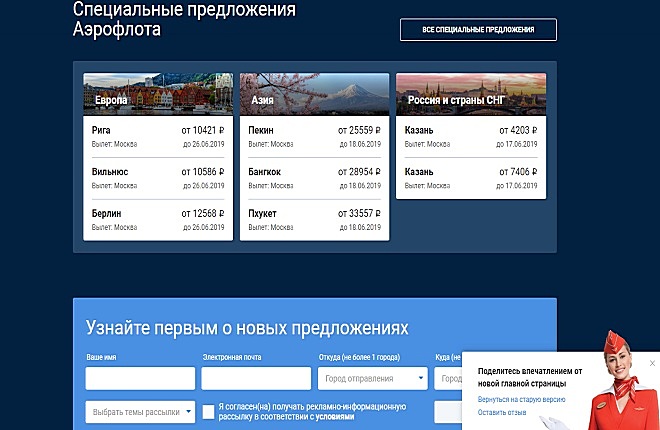The width and height of the screenshot is (660, 430).
Task: Select the Бангкок offer from 28954 ₽
Action: tap(314, 178)
